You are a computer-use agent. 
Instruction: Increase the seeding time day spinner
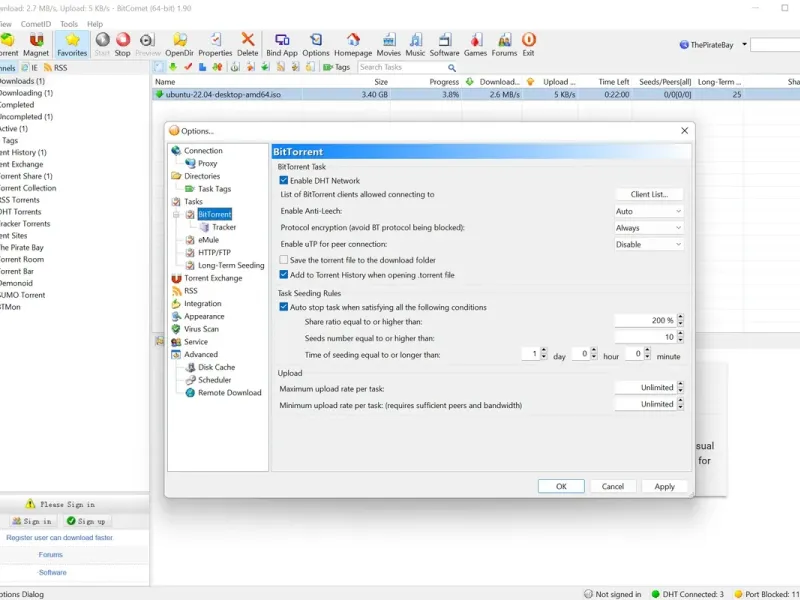(544, 351)
